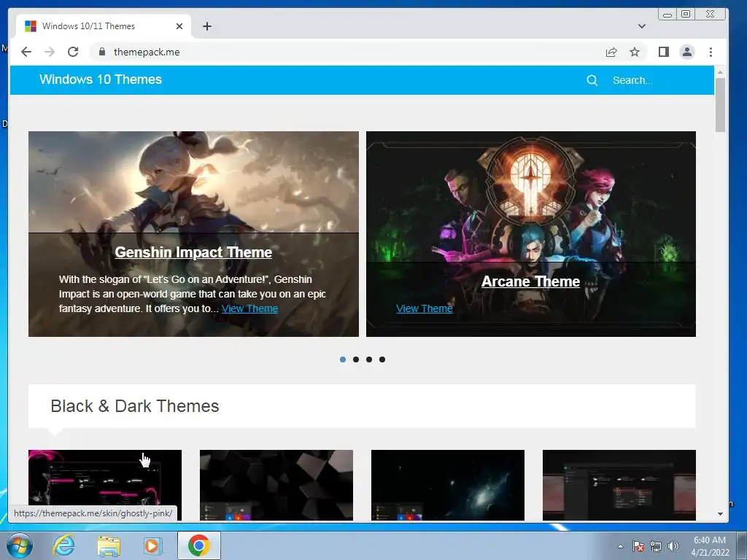This screenshot has width=747, height=560.
Task: Open the volume speaker tray icon
Action: (x=673, y=546)
